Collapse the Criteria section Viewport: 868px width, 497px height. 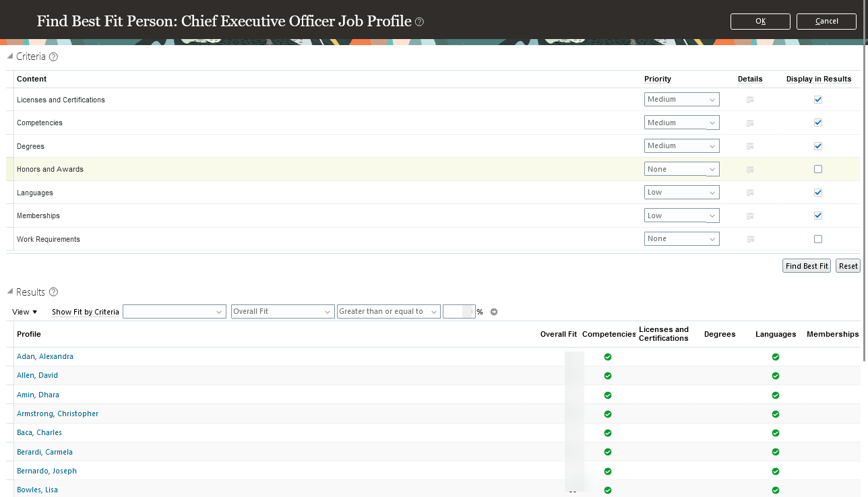[x=10, y=57]
